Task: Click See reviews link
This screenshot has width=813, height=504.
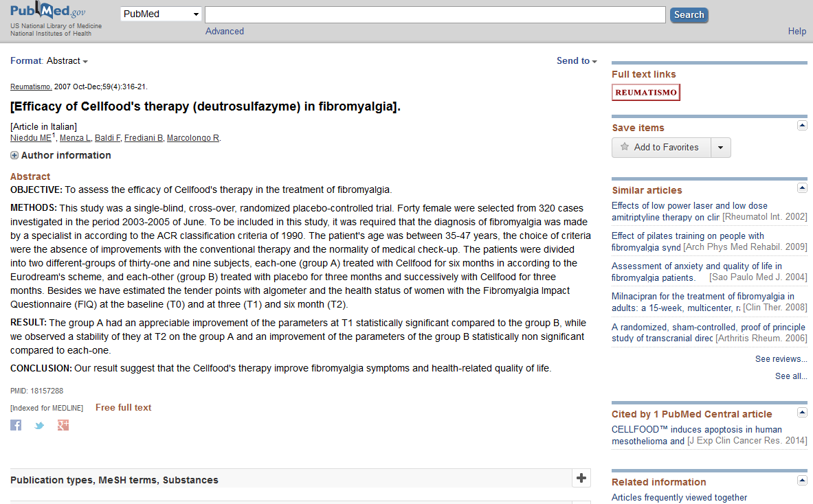Action: tap(781, 359)
